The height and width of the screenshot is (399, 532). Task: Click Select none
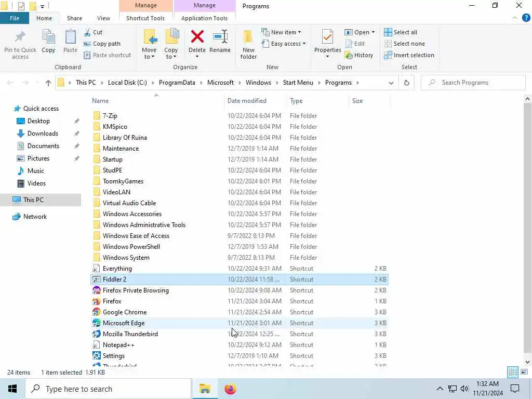pyautogui.click(x=404, y=44)
